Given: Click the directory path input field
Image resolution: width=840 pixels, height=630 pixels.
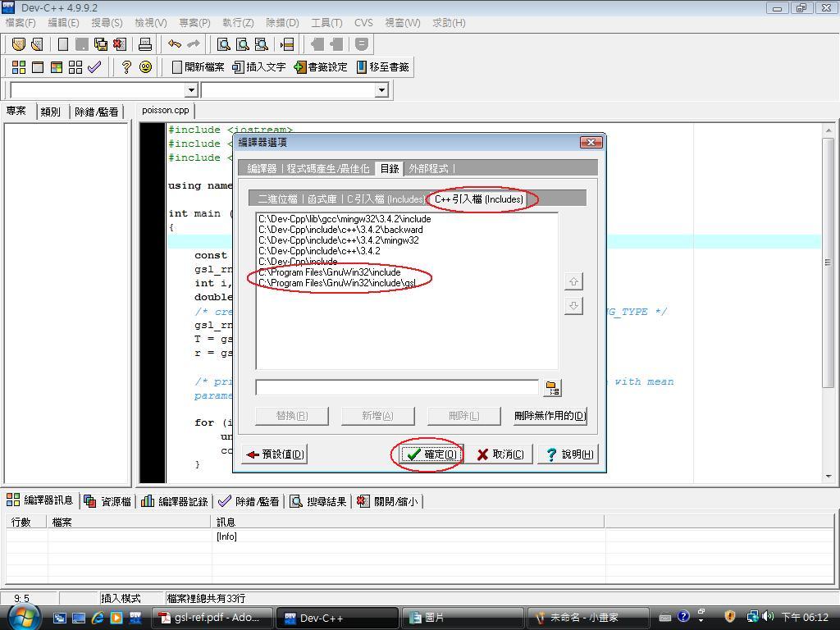Looking at the screenshot, I should pos(397,387).
